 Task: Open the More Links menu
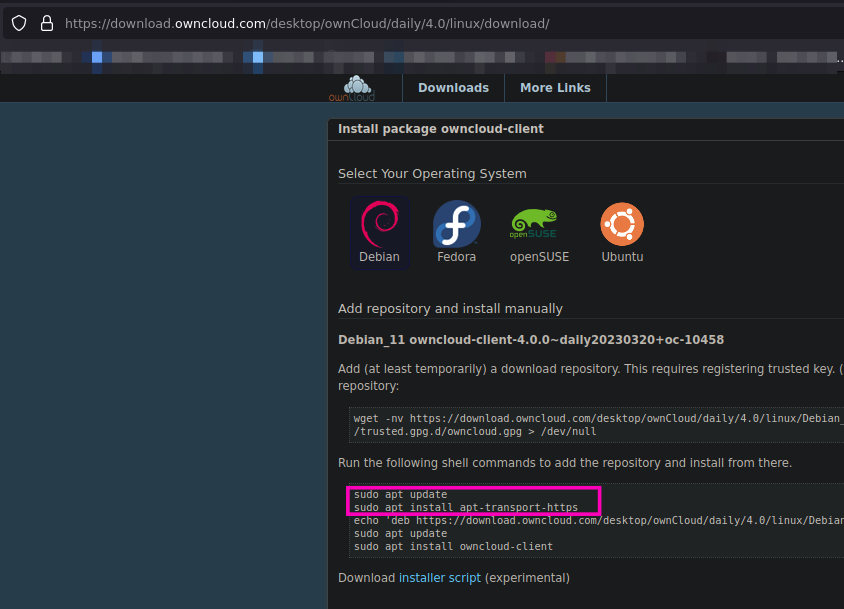[x=555, y=88]
